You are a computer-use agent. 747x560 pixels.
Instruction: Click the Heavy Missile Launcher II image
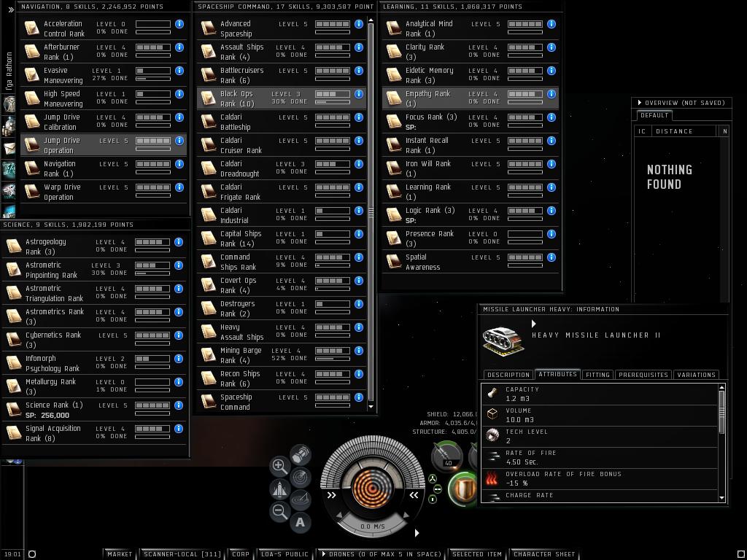[503, 340]
